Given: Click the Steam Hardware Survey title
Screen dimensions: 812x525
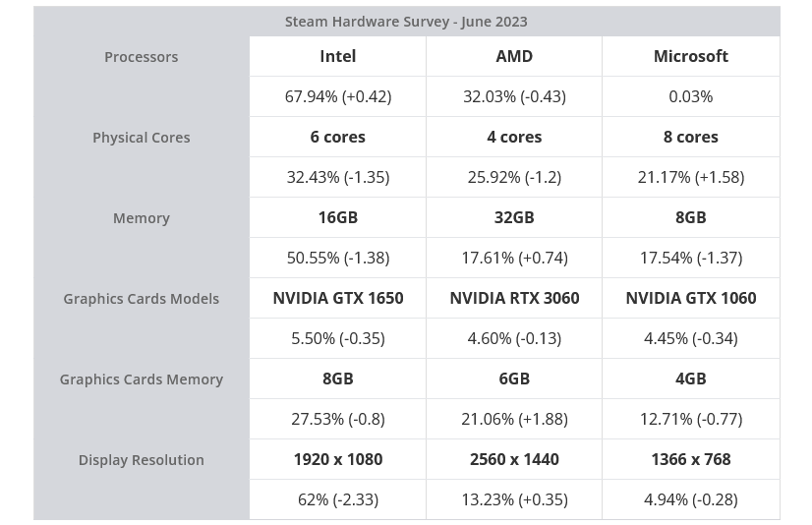Looking at the screenshot, I should pos(406,22).
